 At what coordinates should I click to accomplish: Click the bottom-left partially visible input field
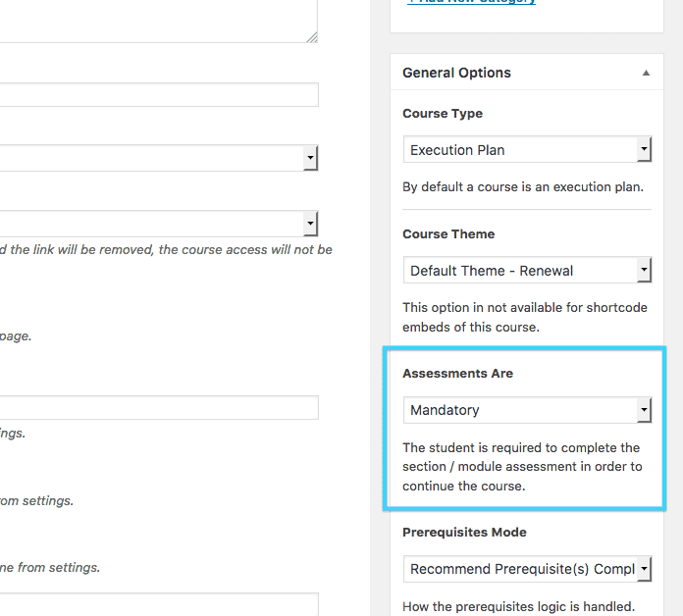tap(159, 604)
